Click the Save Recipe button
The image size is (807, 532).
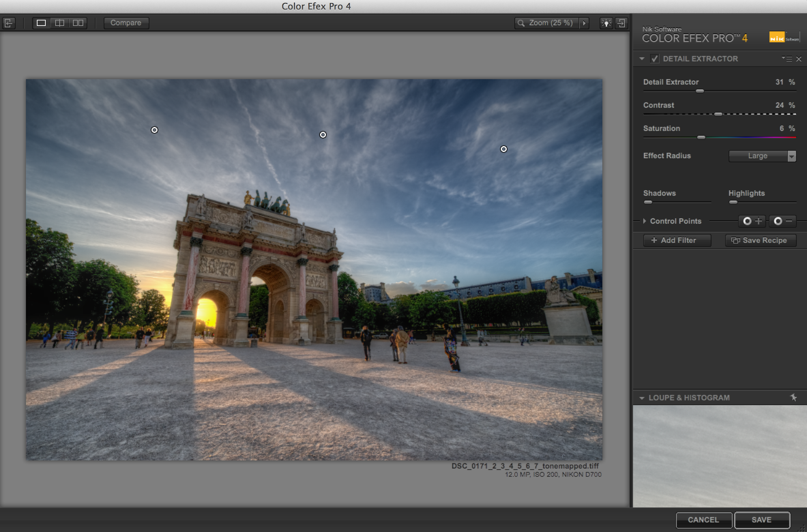(x=761, y=240)
